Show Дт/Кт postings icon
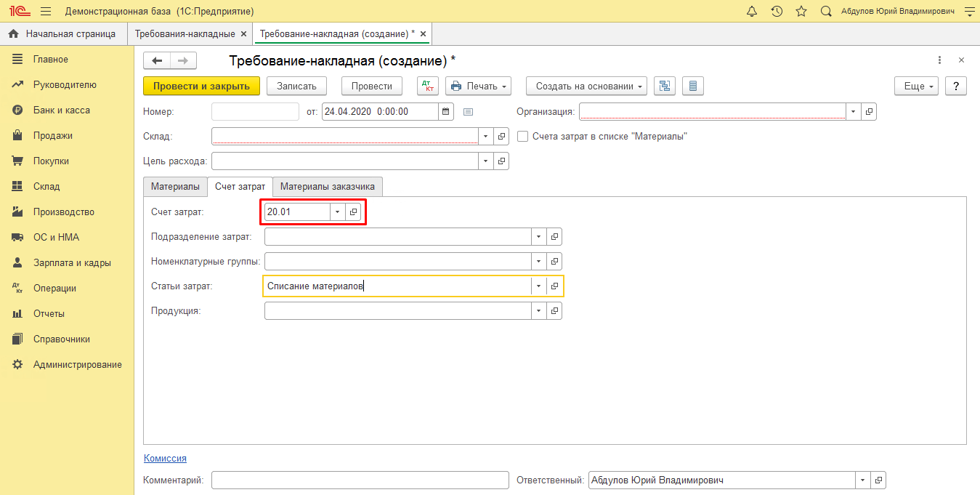 pos(428,86)
